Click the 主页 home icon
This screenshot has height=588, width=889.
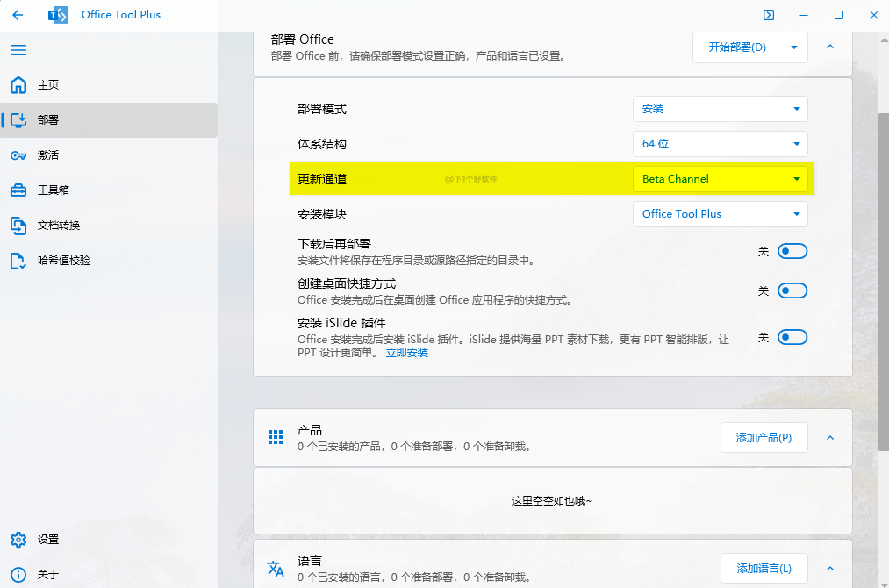coord(18,85)
